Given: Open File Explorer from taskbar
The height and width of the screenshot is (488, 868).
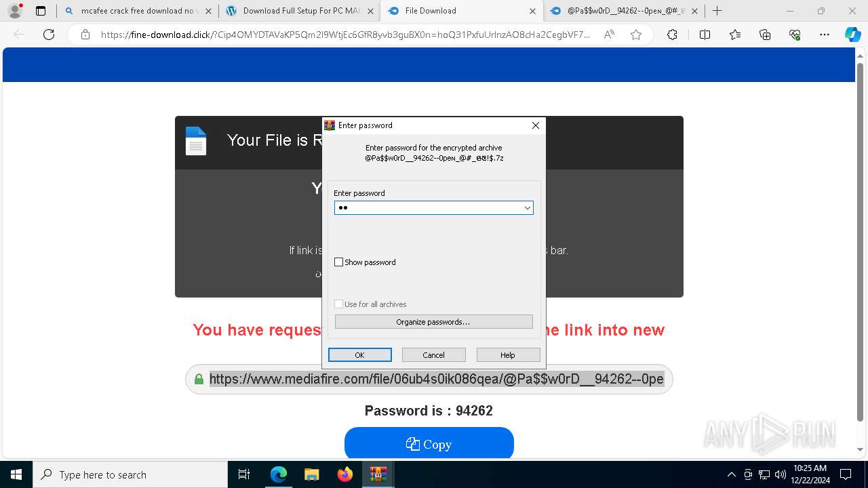Looking at the screenshot, I should pyautogui.click(x=312, y=474).
